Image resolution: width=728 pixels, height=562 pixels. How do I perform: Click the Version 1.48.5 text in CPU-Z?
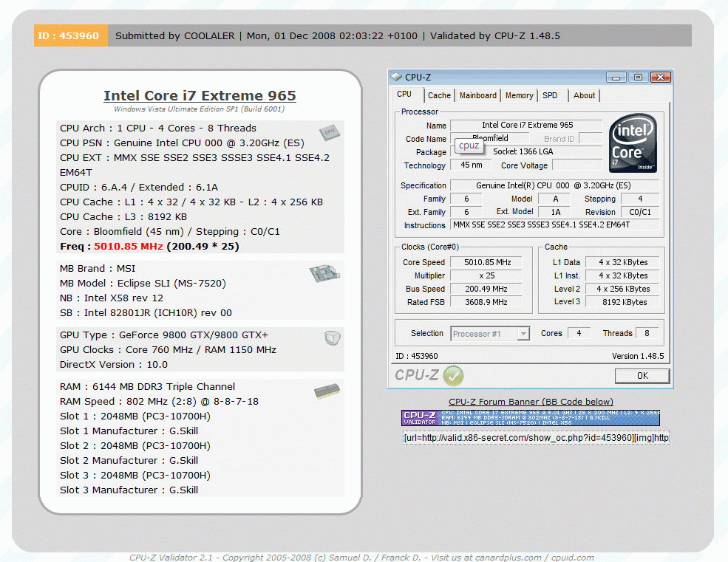(x=638, y=356)
